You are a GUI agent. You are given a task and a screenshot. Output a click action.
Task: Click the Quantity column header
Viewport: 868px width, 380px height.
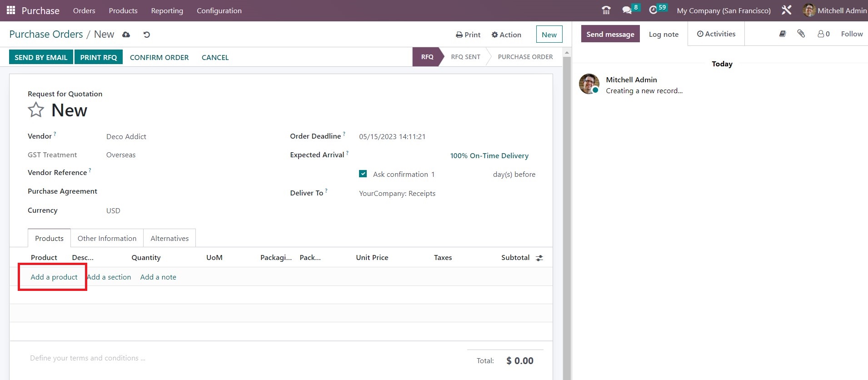coord(146,257)
